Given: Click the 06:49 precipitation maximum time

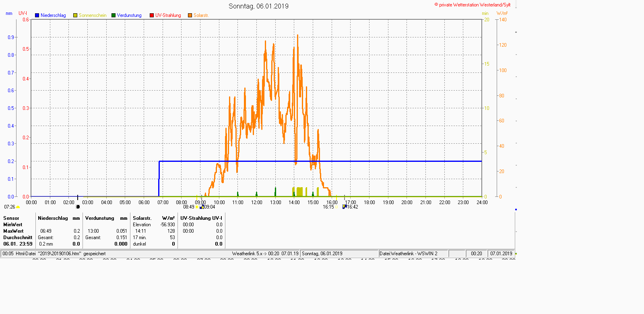Looking at the screenshot, I should [x=46, y=231].
